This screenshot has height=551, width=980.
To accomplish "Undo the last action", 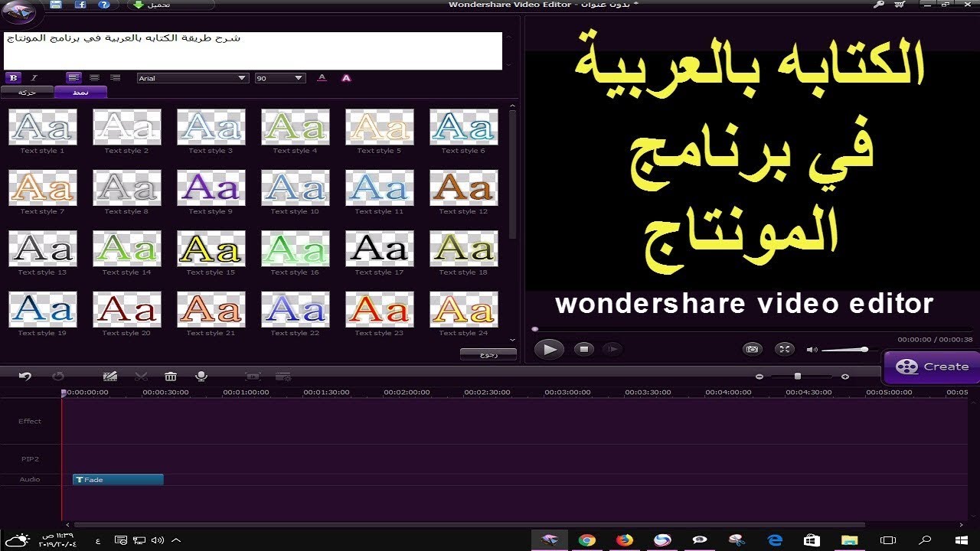I will (25, 377).
